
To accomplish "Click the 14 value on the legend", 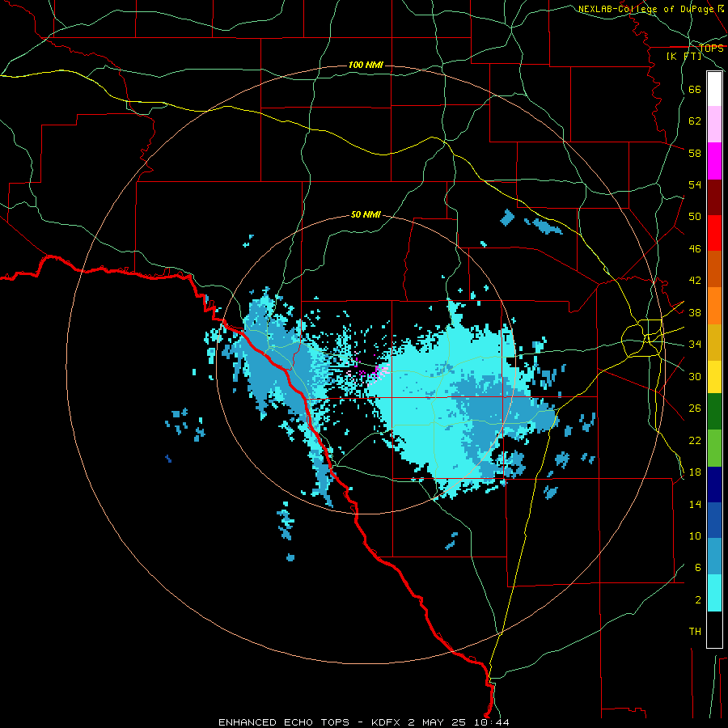I will tap(695, 504).
